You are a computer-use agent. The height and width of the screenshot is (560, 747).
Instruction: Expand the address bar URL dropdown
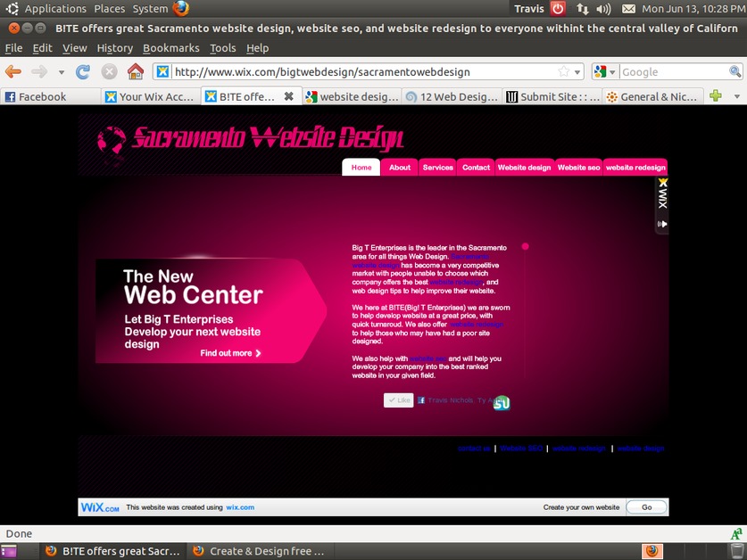point(578,71)
